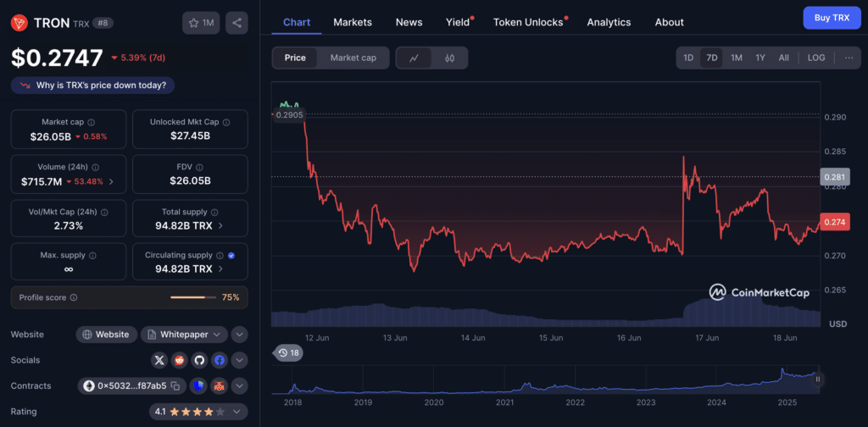Click timeline range handle at right edge
Viewport: 868px width, 427px height.
pyautogui.click(x=818, y=380)
